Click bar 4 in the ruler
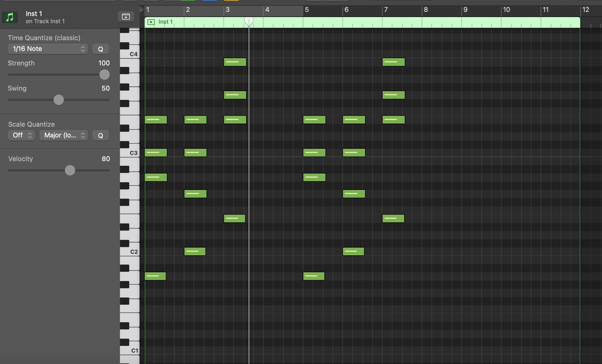602x364 pixels. tap(267, 9)
